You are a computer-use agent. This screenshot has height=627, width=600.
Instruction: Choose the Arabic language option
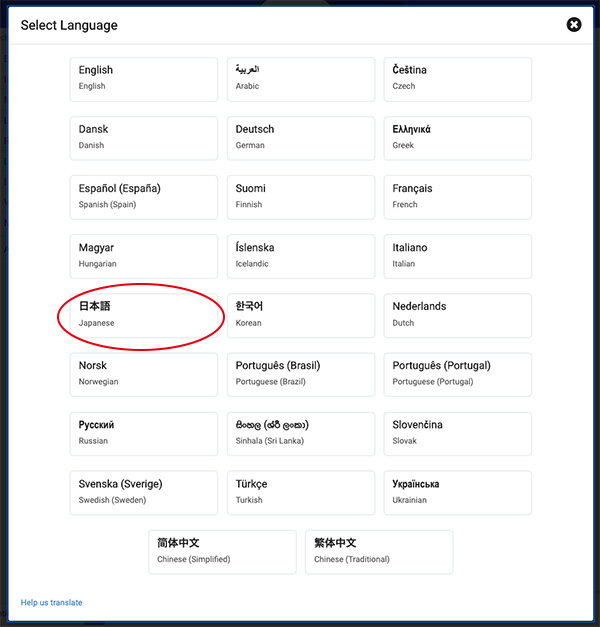coord(301,79)
